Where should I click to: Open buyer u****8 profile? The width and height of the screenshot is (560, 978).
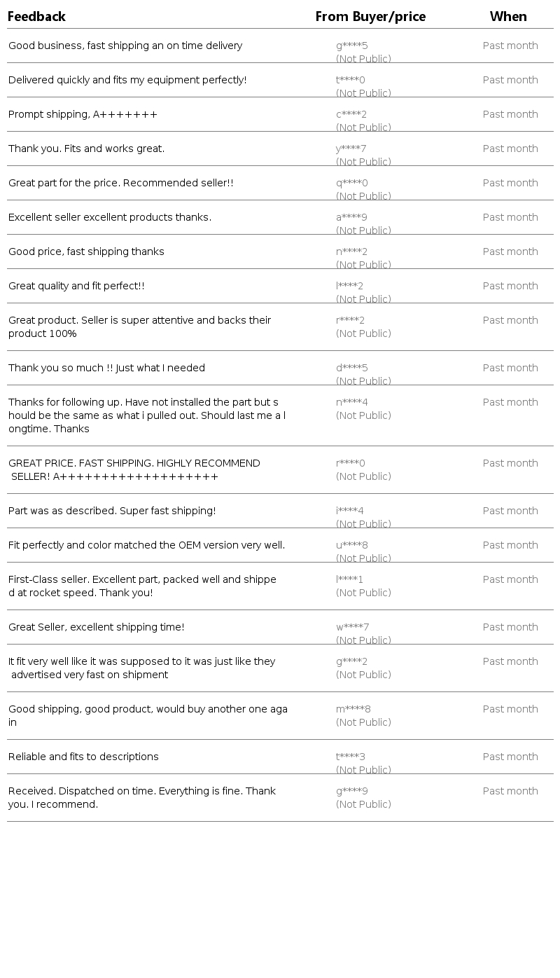click(351, 546)
